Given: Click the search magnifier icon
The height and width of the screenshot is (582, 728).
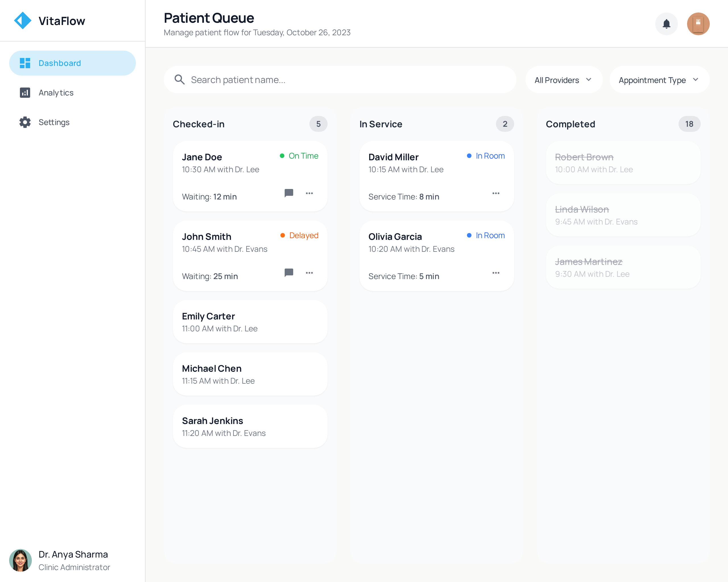Looking at the screenshot, I should coord(180,79).
